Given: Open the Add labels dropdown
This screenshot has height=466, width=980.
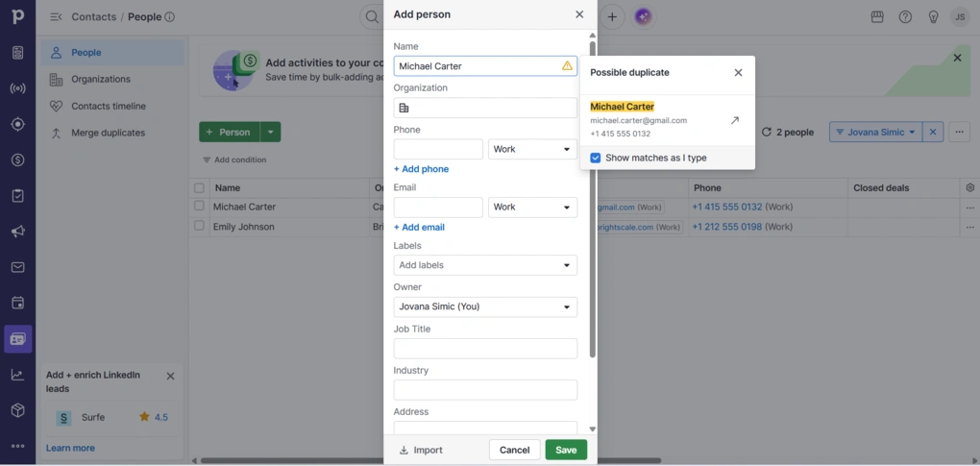Looking at the screenshot, I should pos(485,265).
